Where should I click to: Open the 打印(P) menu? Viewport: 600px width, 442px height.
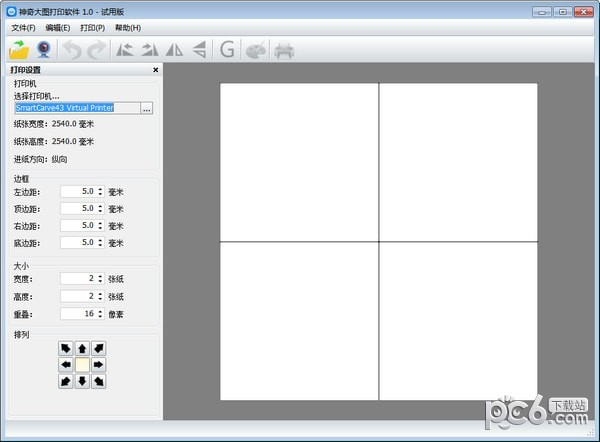coord(92,28)
